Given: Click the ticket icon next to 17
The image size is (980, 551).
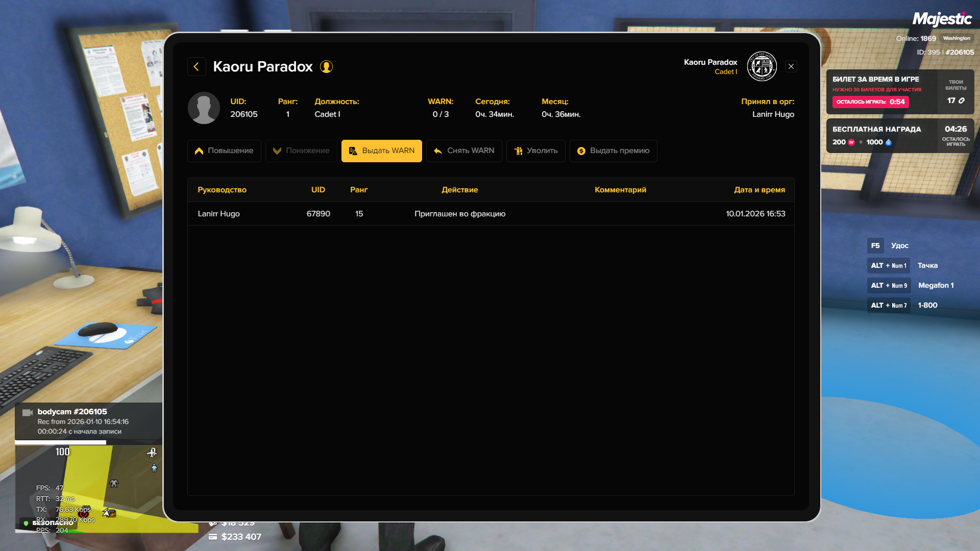Looking at the screenshot, I should click(962, 101).
